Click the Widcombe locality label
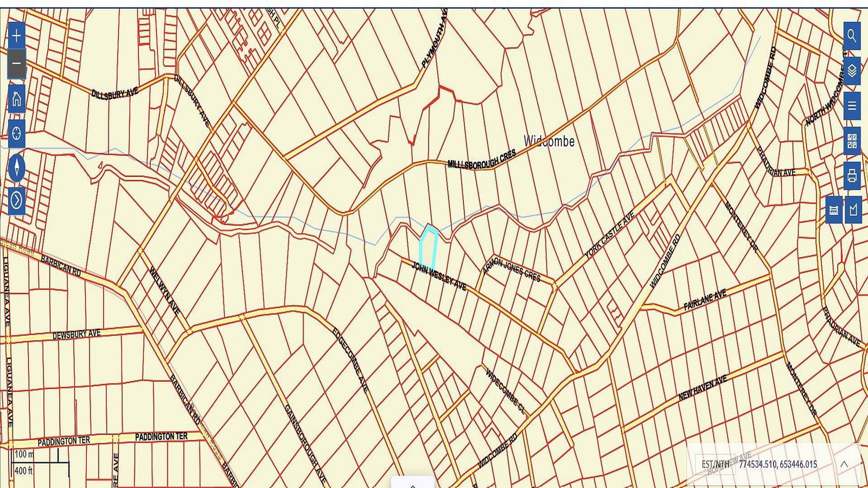The width and height of the screenshot is (868, 488). (549, 142)
